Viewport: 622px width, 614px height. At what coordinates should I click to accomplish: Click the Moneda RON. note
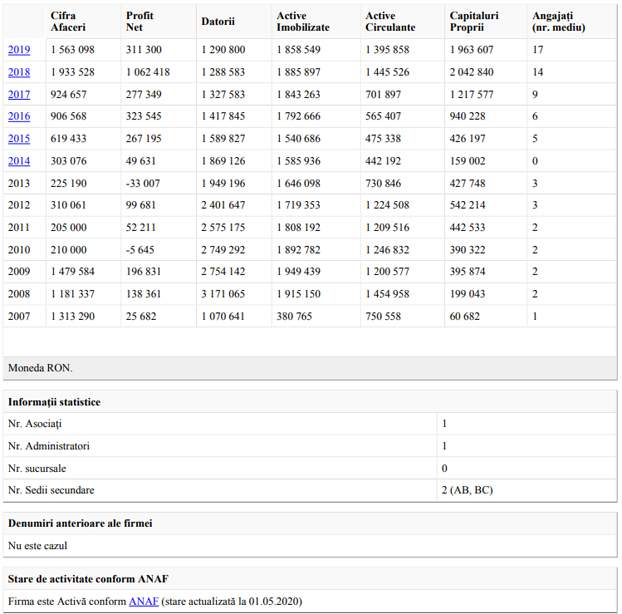[x=40, y=367]
